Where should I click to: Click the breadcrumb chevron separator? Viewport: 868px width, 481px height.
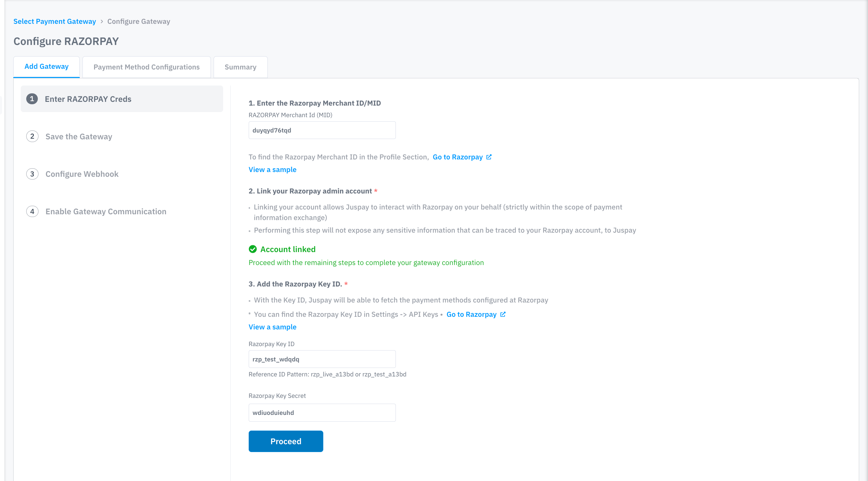(x=102, y=21)
